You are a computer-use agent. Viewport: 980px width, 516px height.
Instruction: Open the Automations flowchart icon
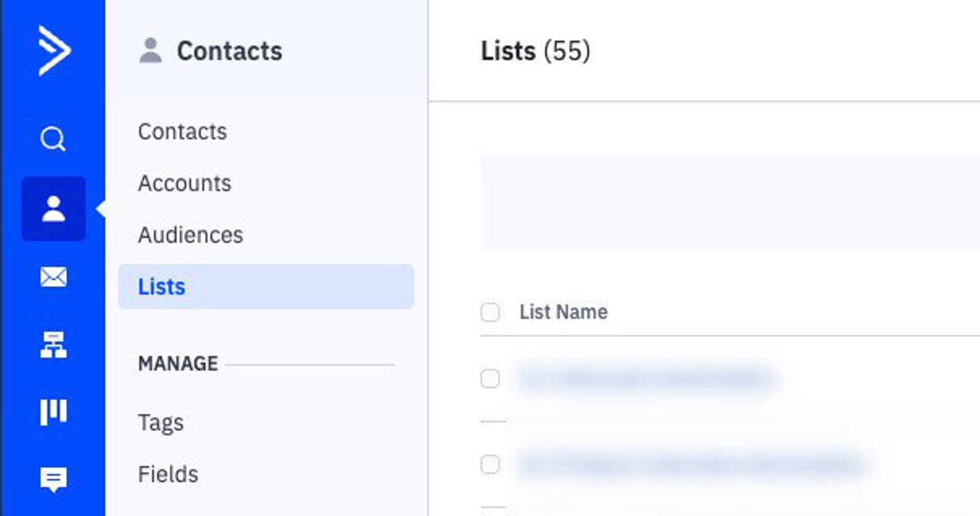point(54,345)
